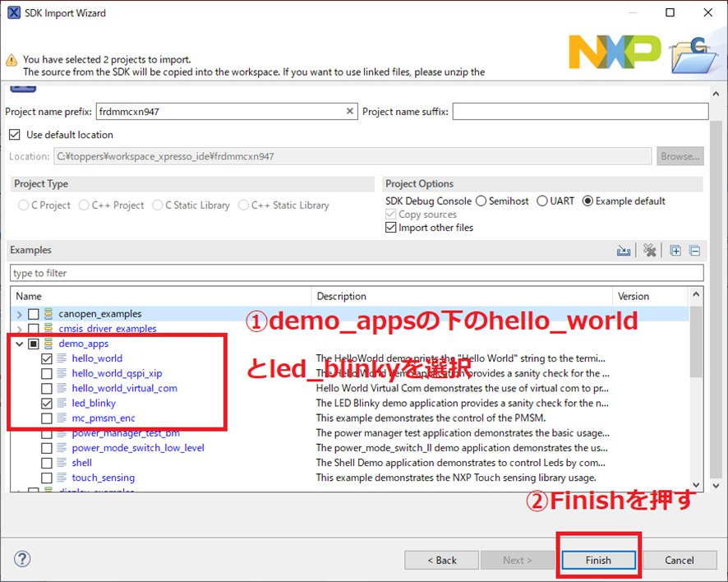Select the demo_apps tree label
The height and width of the screenshot is (582, 728).
(84, 344)
